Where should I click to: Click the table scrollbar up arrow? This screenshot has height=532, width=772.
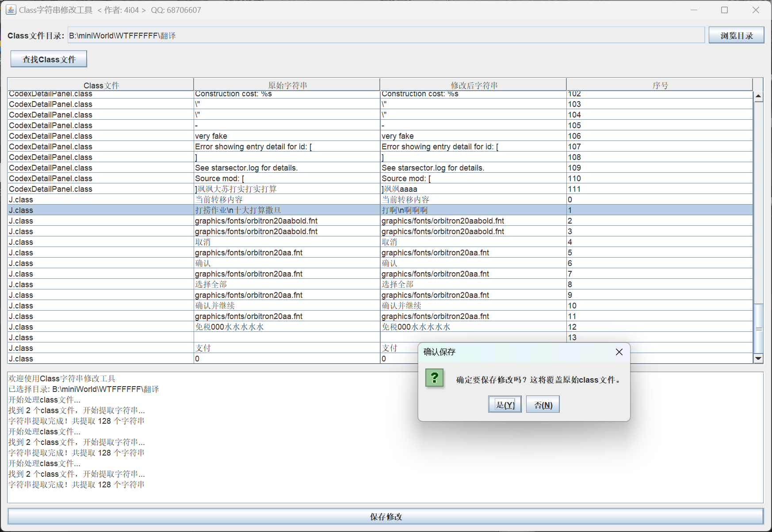(x=758, y=96)
